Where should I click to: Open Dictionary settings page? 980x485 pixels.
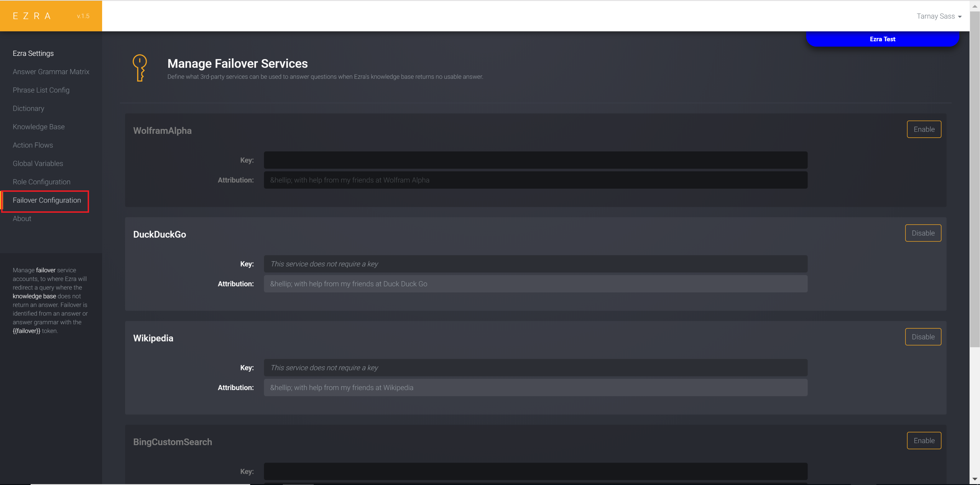point(28,108)
